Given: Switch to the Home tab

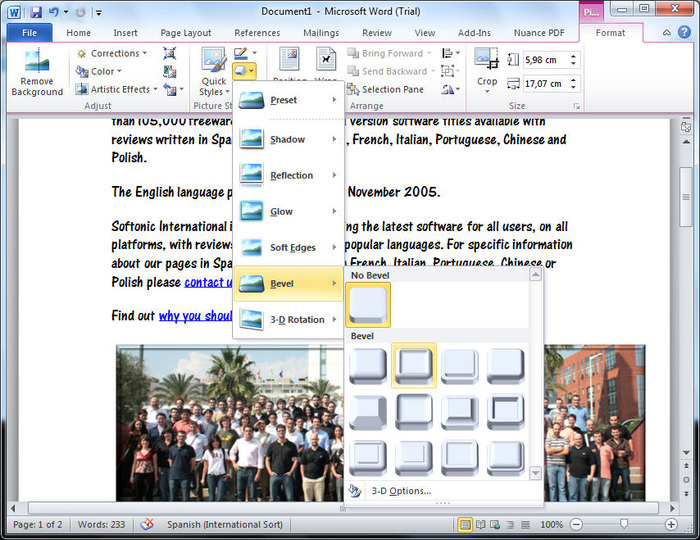Looking at the screenshot, I should [x=79, y=33].
